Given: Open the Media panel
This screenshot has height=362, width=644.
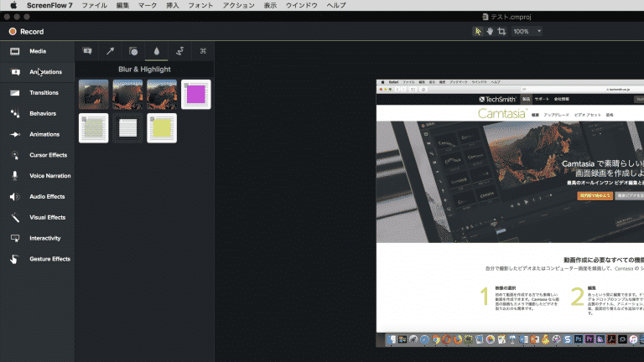Looking at the screenshot, I should 37,51.
